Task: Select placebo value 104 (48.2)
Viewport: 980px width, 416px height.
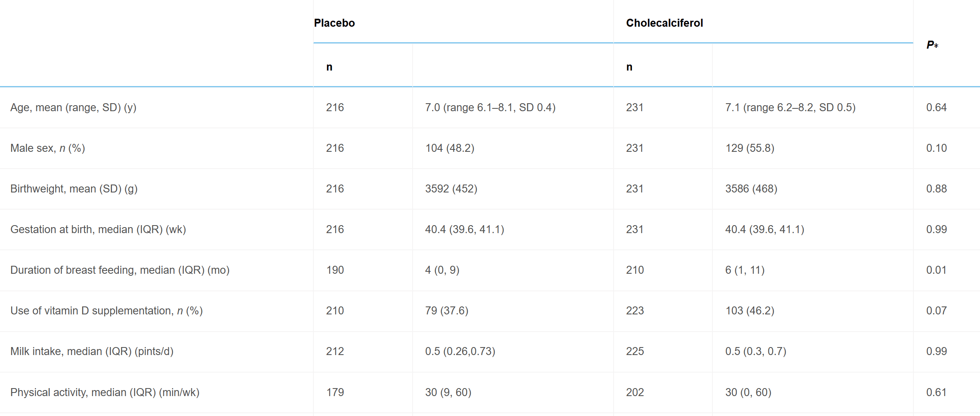Action: [x=450, y=148]
